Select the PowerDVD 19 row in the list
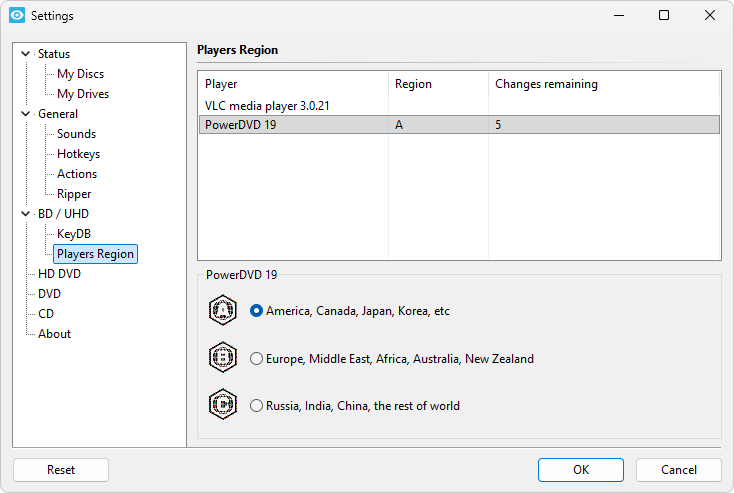734x493 pixels. tap(459, 125)
